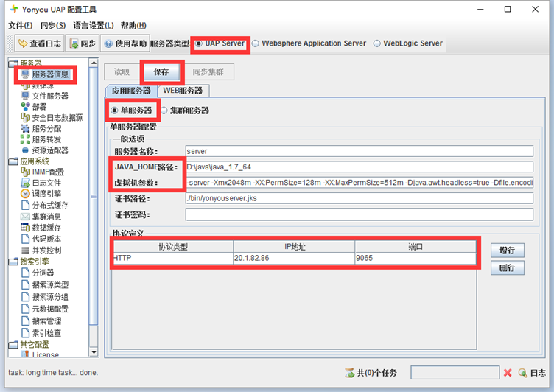The width and height of the screenshot is (554, 392).
Task: Collapse the 搜索引擎 tree folder
Action: coord(13,262)
